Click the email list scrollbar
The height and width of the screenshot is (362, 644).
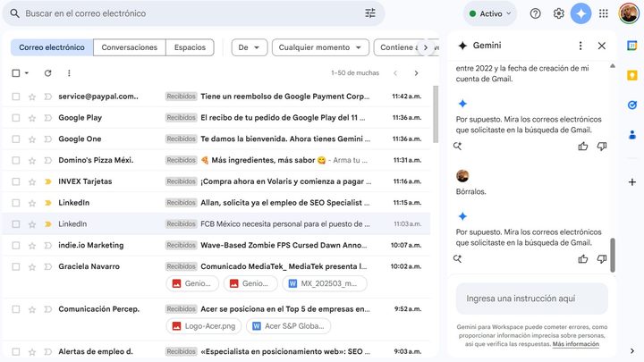436,114
